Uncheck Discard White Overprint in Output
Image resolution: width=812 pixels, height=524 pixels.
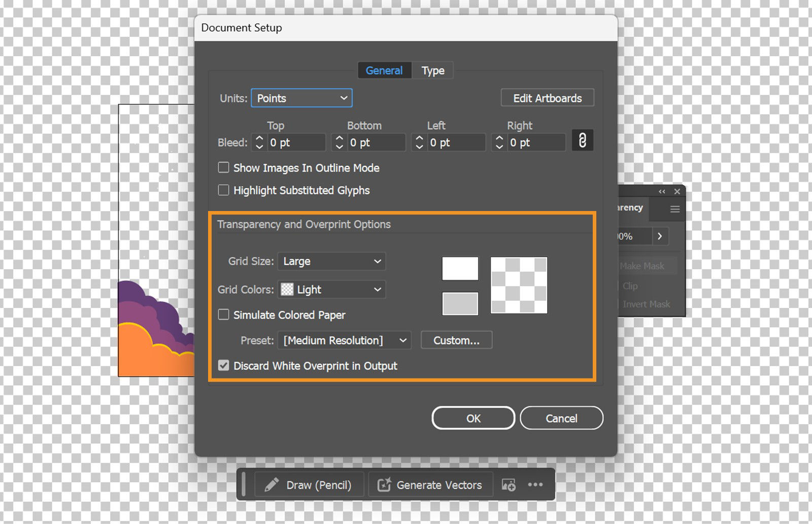click(x=223, y=365)
